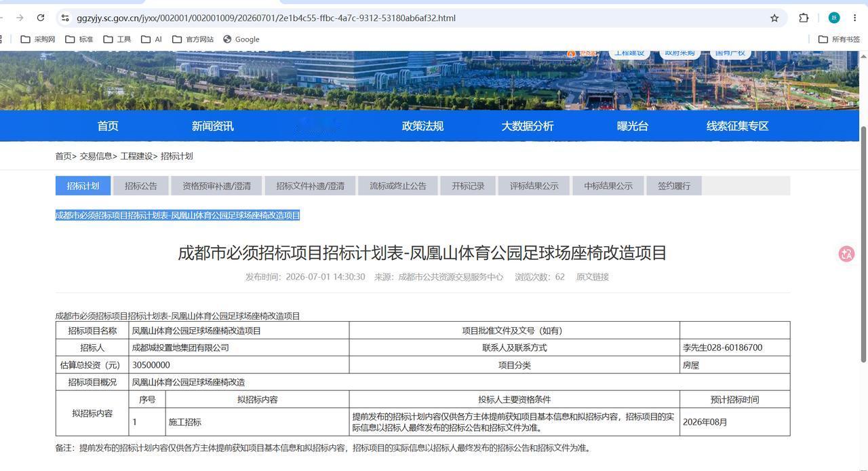868x471 pixels.
Task: Click the 浏览次数 62 text
Action: (x=540, y=277)
